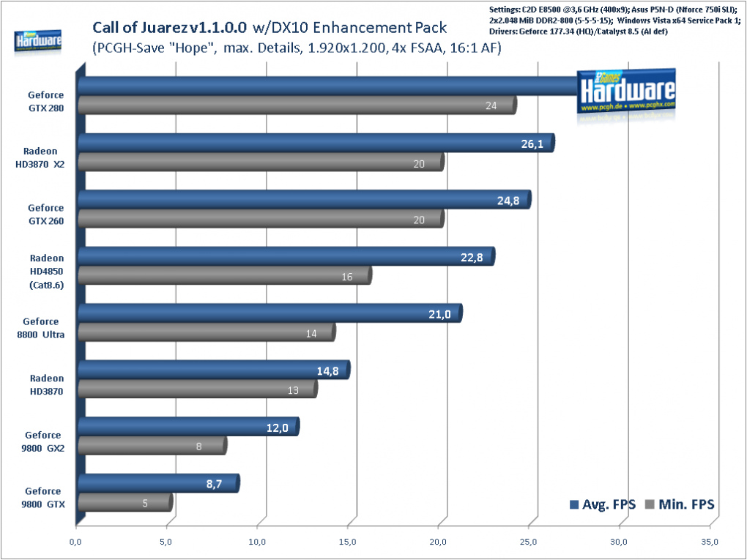The image size is (747, 560).
Task: Click the PC Games Hardware logo beside the title
Action: pos(38,42)
